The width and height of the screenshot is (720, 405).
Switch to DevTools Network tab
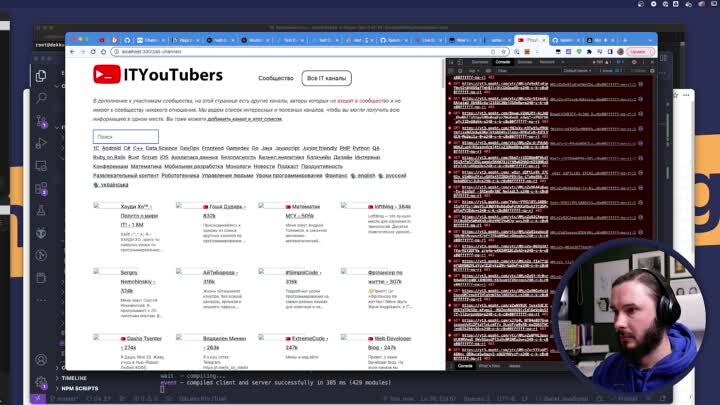coord(547,62)
